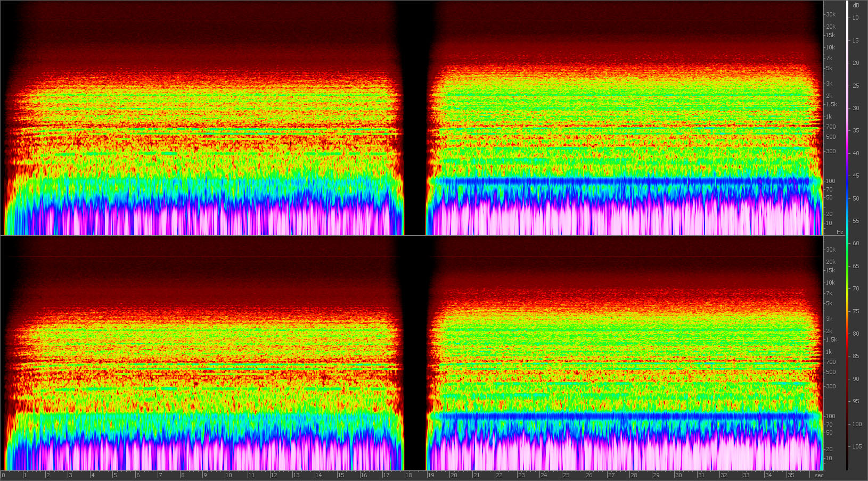Click the 'dB' label atop the color scale
868x481 pixels.
[x=856, y=5]
